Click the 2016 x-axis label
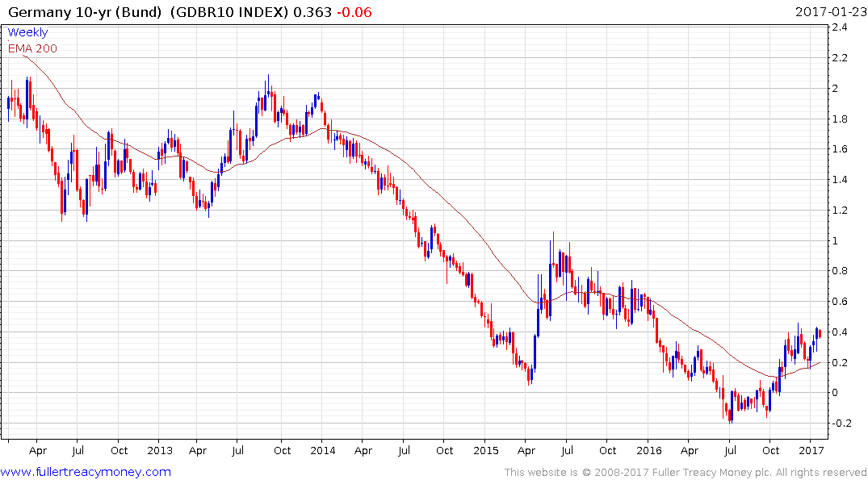The image size is (868, 484). (649, 450)
